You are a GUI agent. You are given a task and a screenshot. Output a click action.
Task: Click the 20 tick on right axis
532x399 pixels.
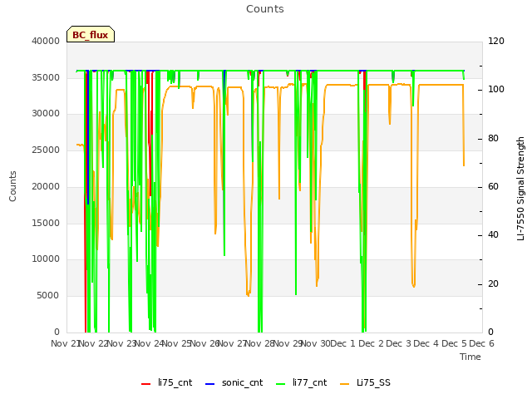[x=493, y=283]
